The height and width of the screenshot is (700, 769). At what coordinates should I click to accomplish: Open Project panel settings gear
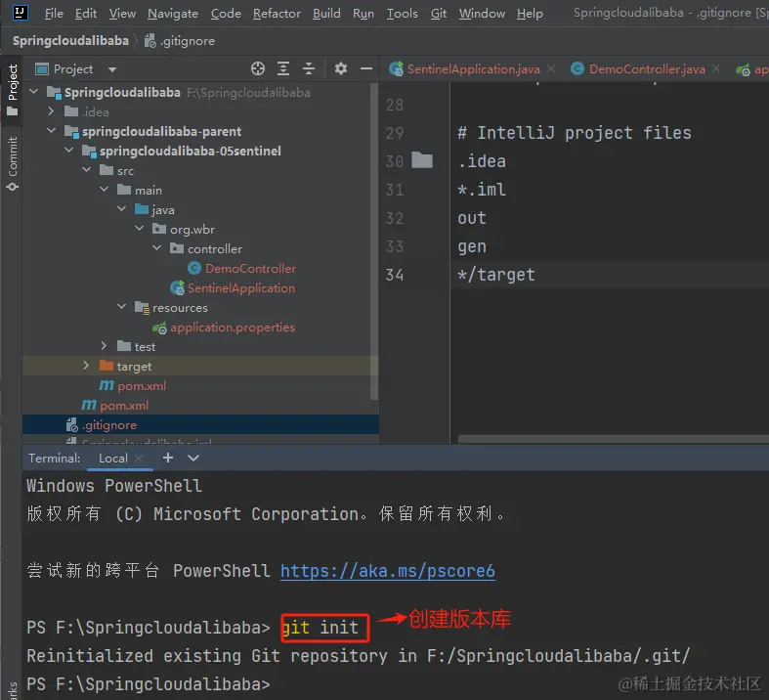(x=341, y=68)
